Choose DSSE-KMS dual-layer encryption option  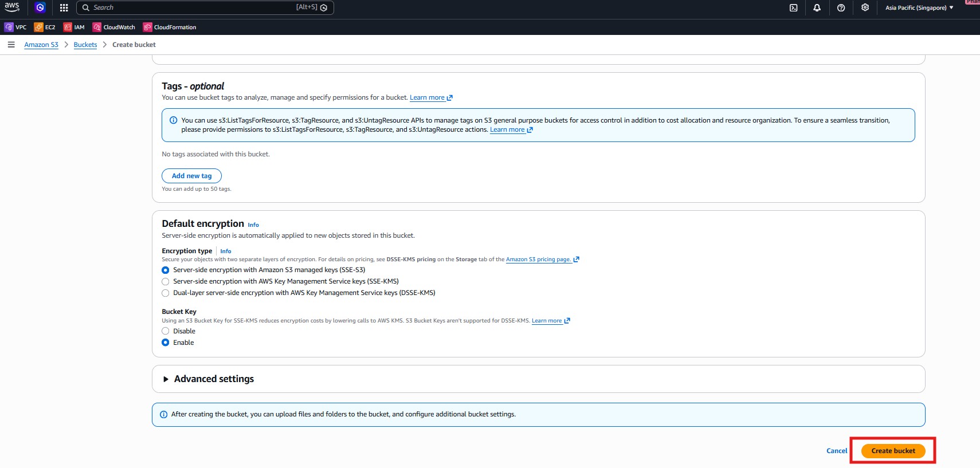pyautogui.click(x=166, y=293)
